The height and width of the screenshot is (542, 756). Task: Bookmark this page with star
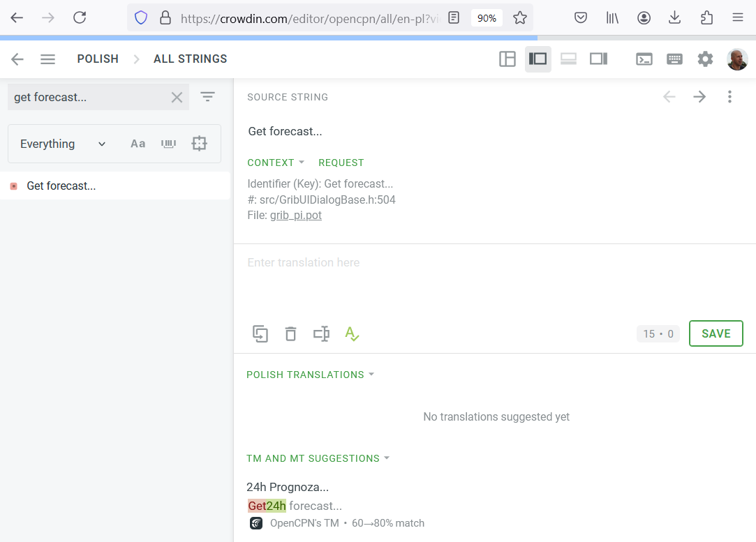(520, 18)
